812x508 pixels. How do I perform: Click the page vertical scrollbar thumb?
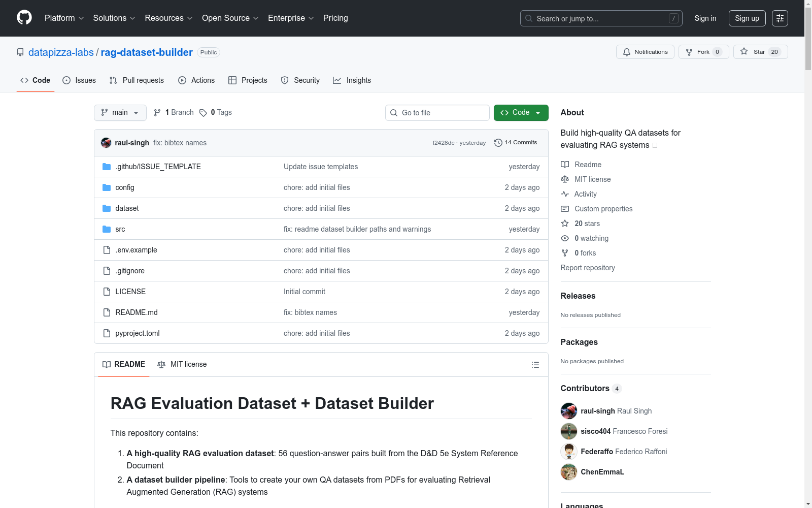click(808, 39)
